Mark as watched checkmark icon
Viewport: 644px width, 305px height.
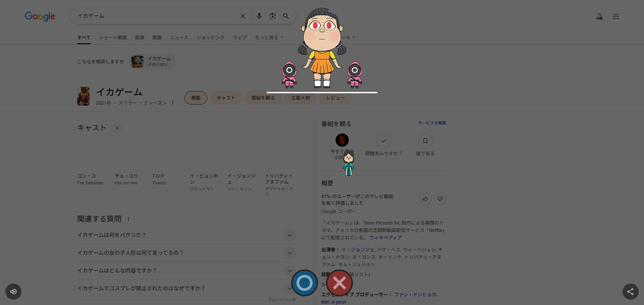tap(384, 141)
